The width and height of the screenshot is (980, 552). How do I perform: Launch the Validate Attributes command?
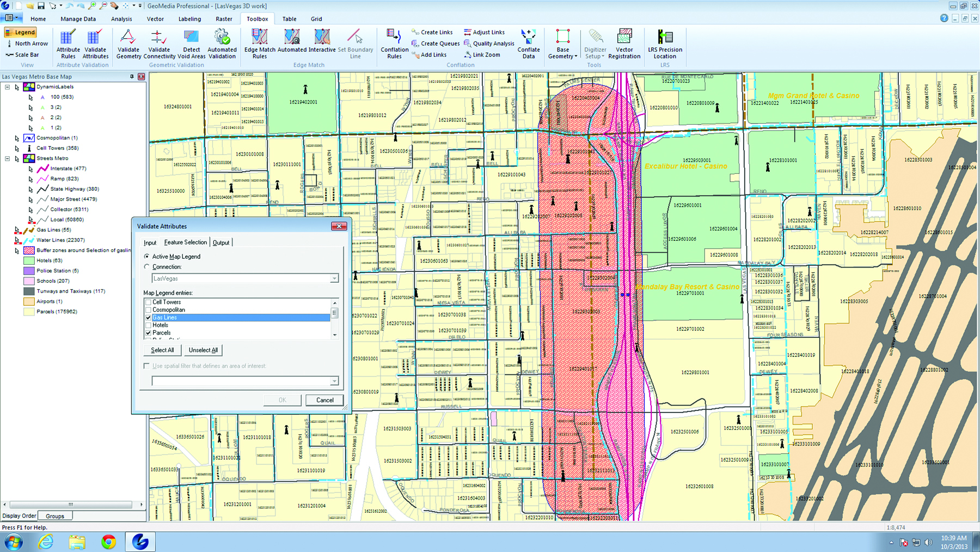point(95,44)
